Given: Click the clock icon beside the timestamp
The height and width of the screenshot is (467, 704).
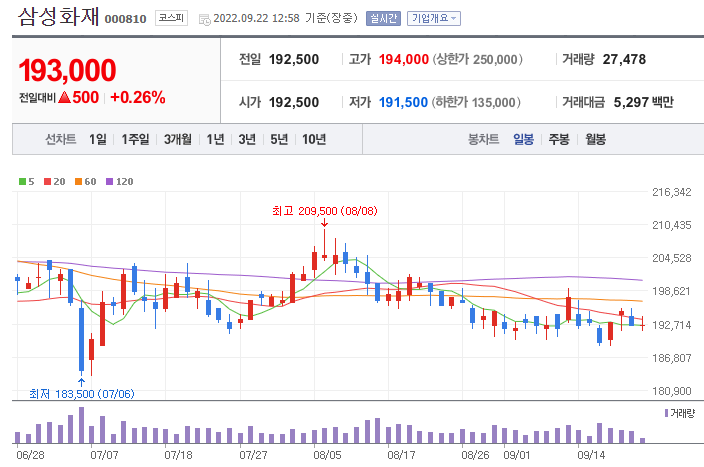Looking at the screenshot, I should pos(205,19).
